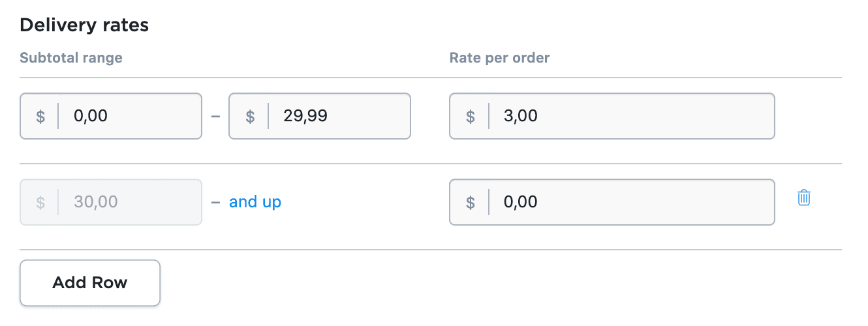Screen dimensions: 868x326
Task: Click the dash before "and up"
Action: pyautogui.click(x=215, y=202)
